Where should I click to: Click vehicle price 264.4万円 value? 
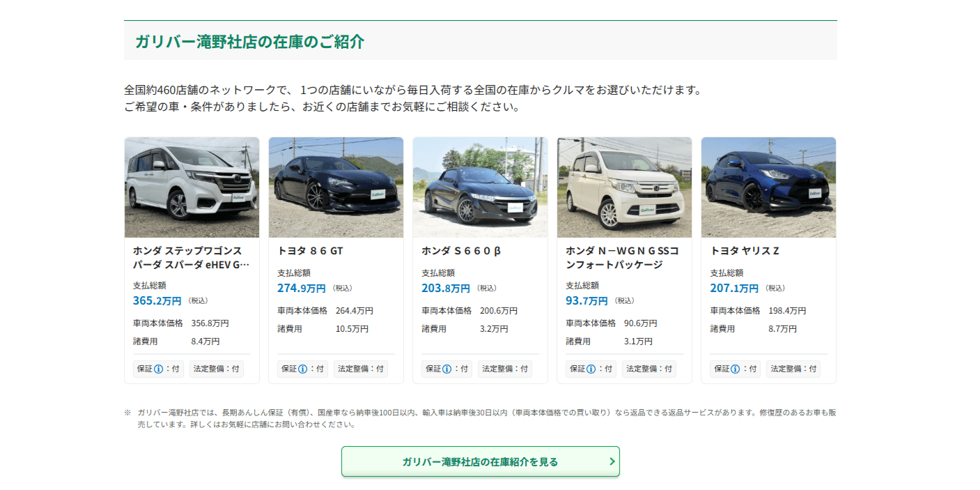coord(355,311)
